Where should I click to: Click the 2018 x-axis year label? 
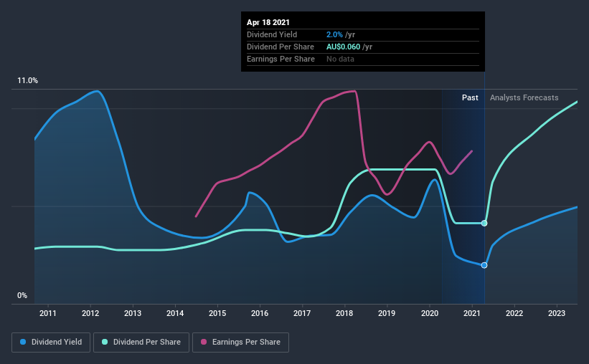(344, 313)
